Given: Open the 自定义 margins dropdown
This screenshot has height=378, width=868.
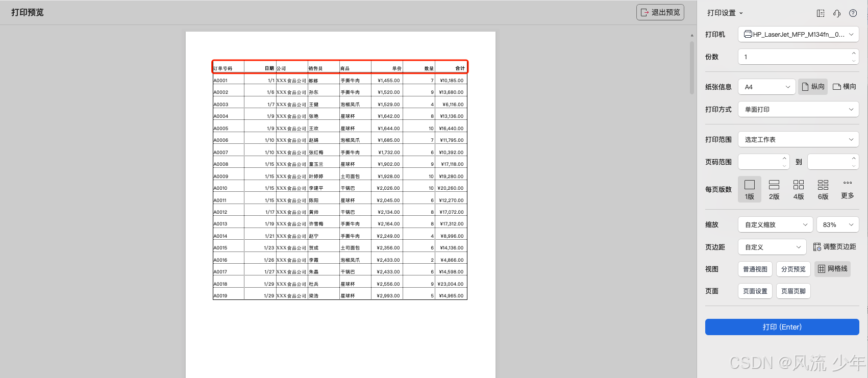Looking at the screenshot, I should pyautogui.click(x=772, y=247).
